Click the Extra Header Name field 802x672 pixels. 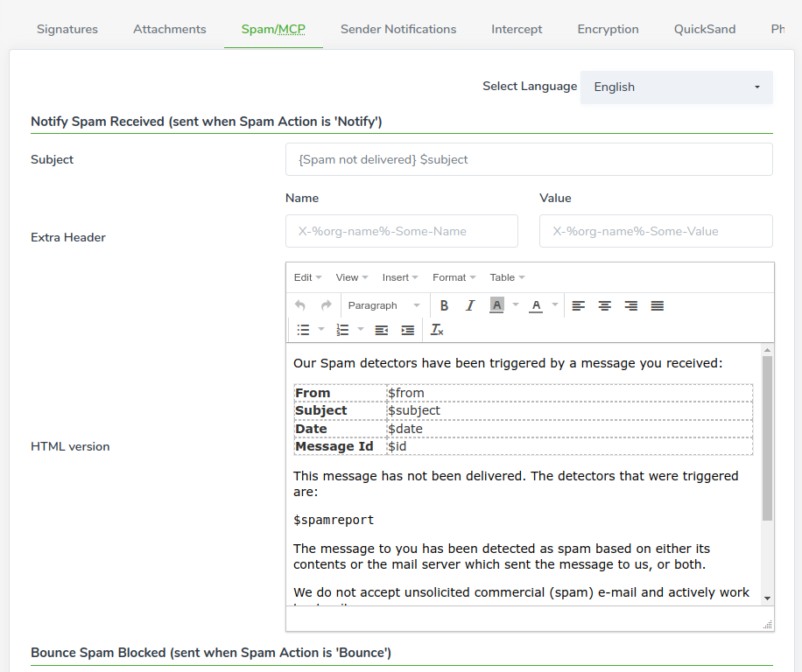402,231
